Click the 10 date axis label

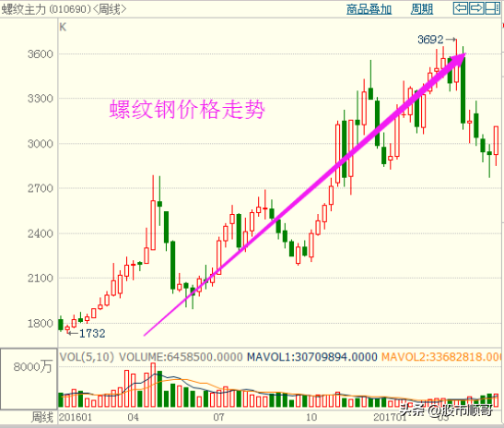click(x=311, y=417)
